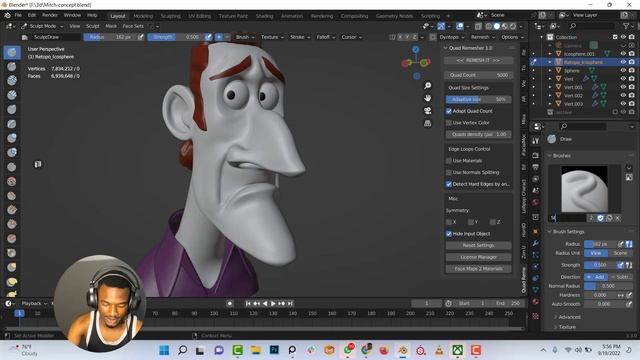640x360 pixels.
Task: Open the Texture properties checker tab
Action: pos(536,316)
